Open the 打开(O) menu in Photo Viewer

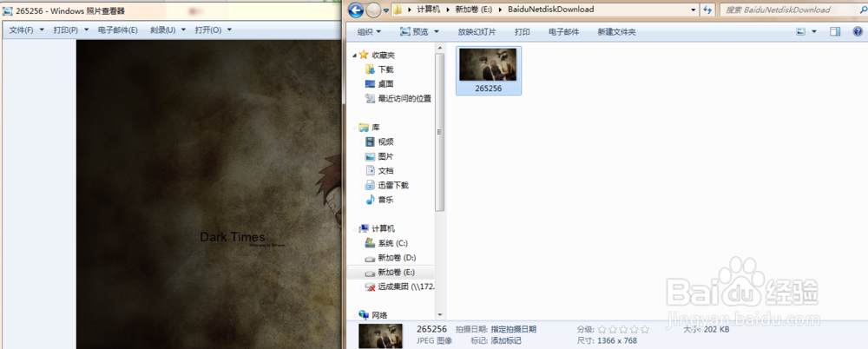(213, 30)
